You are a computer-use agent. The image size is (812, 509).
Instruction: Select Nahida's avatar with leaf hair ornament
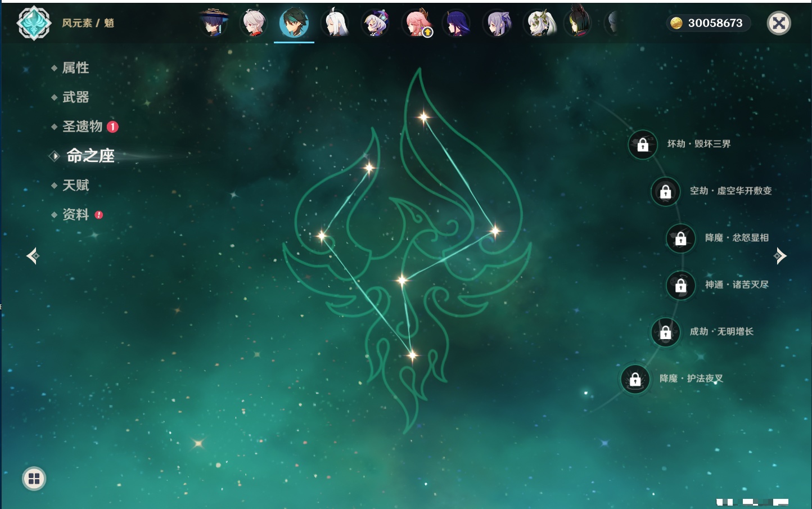(x=540, y=23)
